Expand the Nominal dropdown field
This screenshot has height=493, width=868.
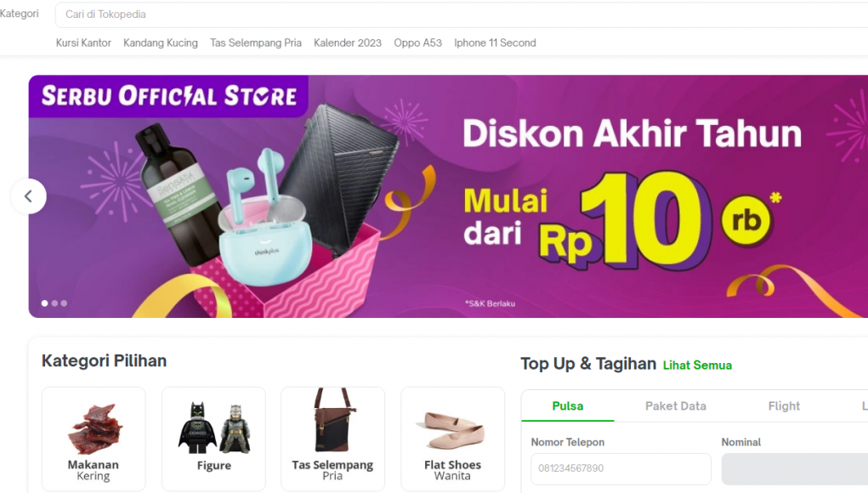click(x=795, y=468)
